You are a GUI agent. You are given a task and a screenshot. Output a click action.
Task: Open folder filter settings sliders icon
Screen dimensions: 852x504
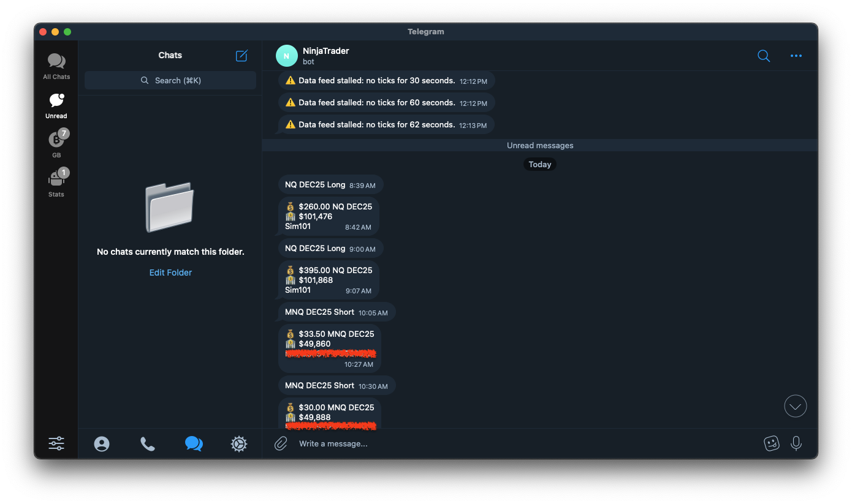(56, 443)
